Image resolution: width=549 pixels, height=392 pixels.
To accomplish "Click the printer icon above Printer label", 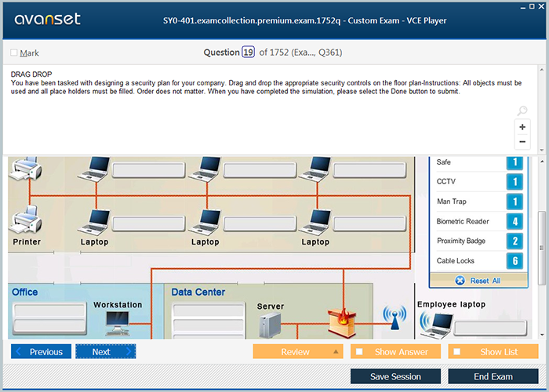I will [x=26, y=220].
